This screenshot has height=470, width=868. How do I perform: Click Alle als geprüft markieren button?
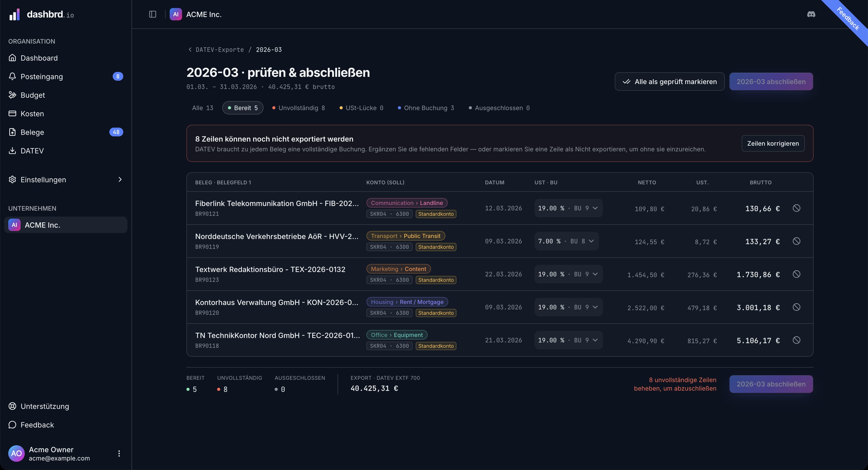669,81
